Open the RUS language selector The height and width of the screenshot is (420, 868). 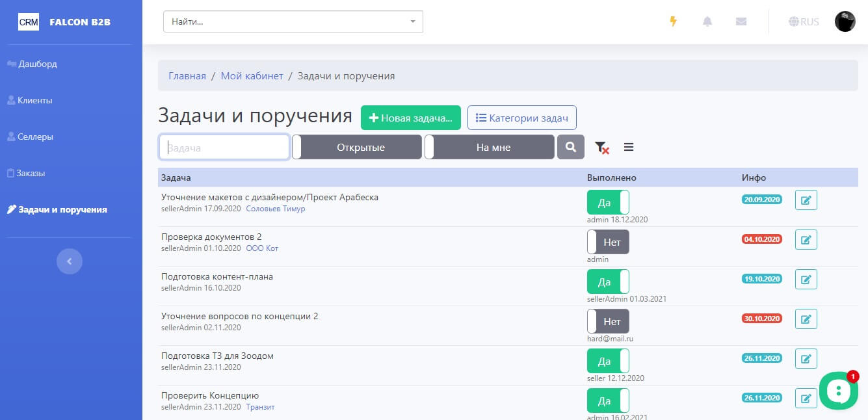click(804, 21)
